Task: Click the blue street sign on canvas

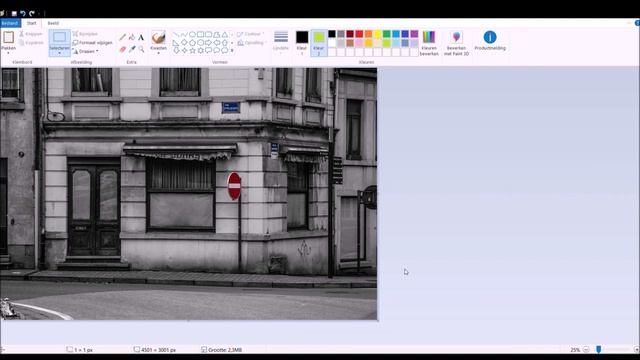Action: (231, 108)
